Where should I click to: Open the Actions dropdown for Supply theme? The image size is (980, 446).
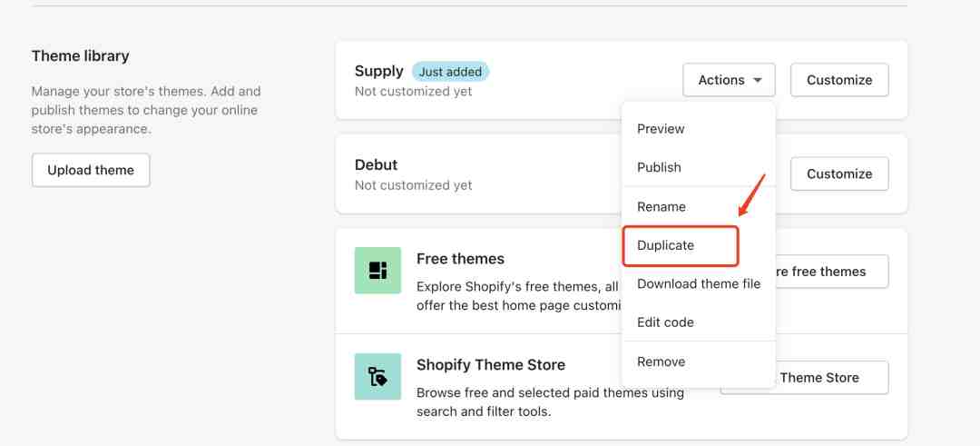click(729, 80)
